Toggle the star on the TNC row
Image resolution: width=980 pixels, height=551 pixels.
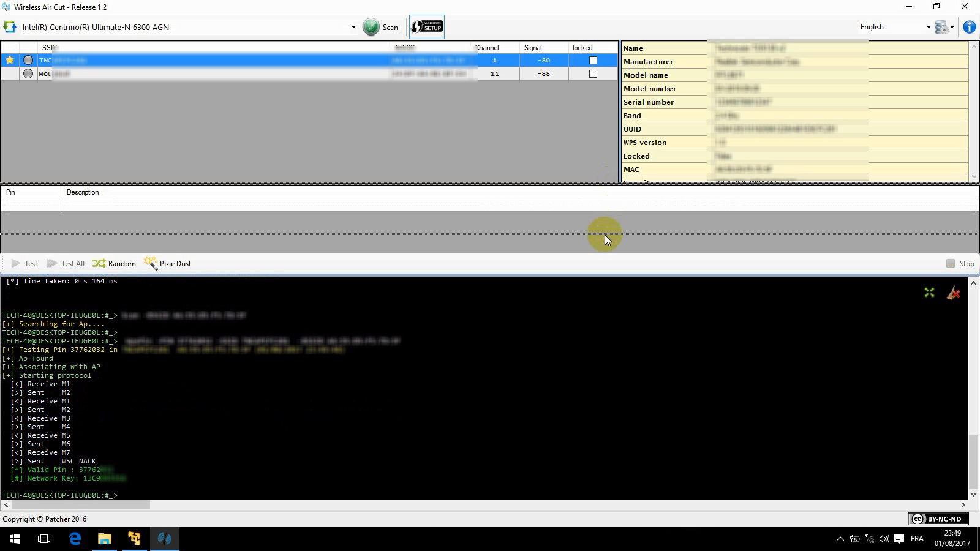10,60
